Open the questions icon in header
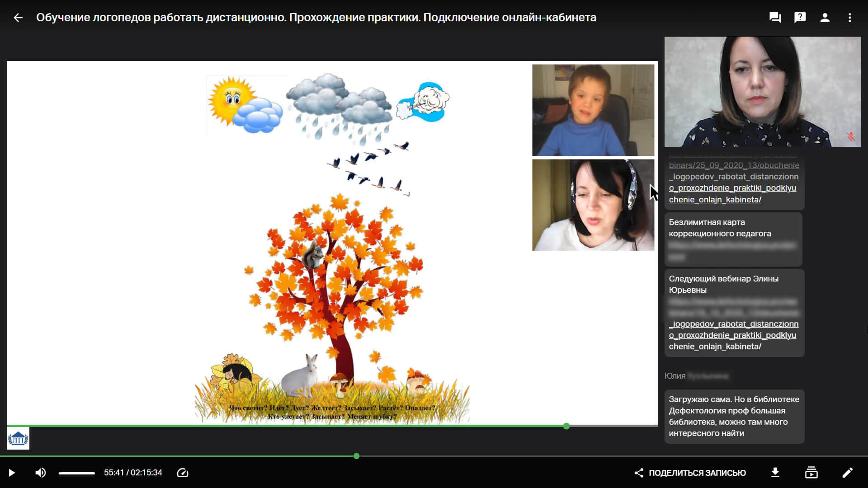Image resolution: width=868 pixels, height=488 pixels. click(800, 18)
